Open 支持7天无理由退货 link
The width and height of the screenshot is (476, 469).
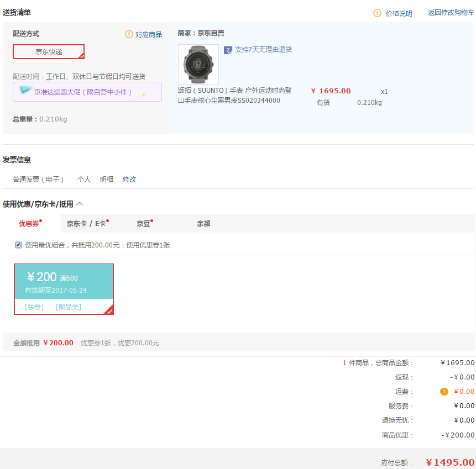click(x=264, y=50)
